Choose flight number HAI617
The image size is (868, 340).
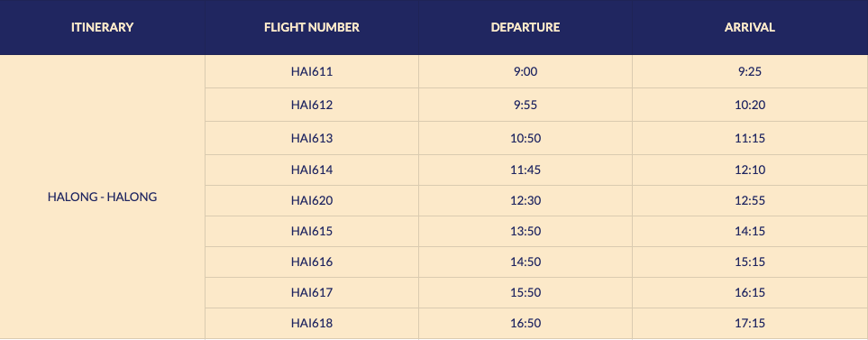point(312,292)
